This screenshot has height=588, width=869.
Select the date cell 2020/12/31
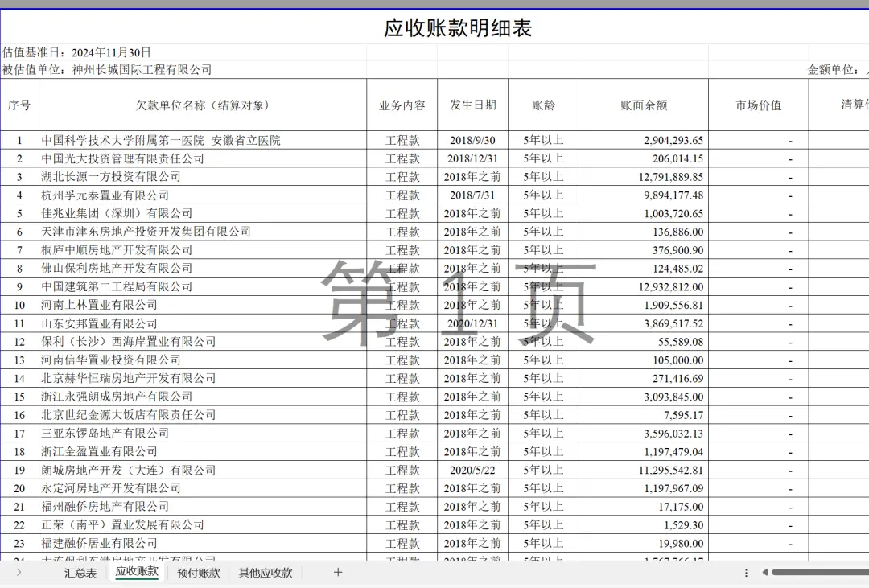[x=473, y=323]
